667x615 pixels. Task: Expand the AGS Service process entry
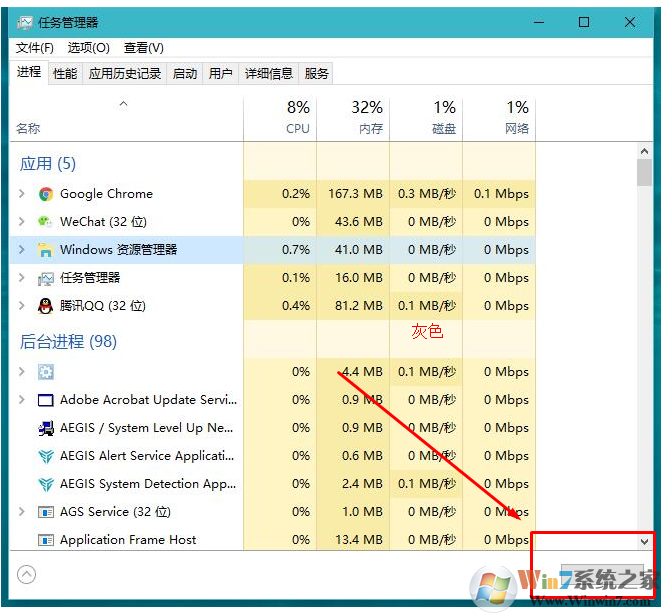[22, 512]
